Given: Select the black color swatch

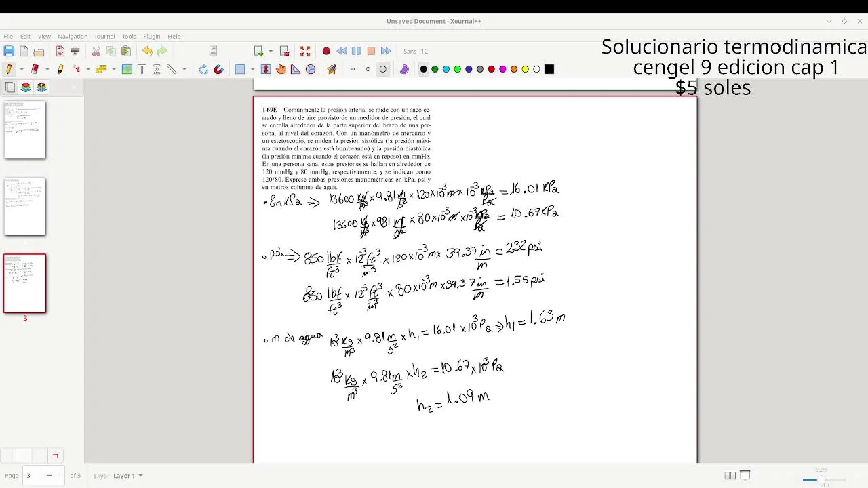Looking at the screenshot, I should [x=424, y=69].
